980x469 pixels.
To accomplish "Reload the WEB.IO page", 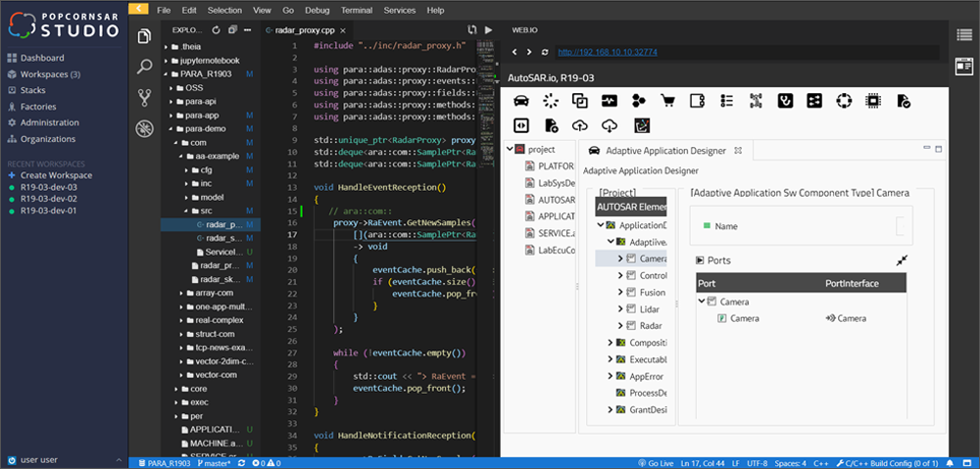I will [545, 53].
